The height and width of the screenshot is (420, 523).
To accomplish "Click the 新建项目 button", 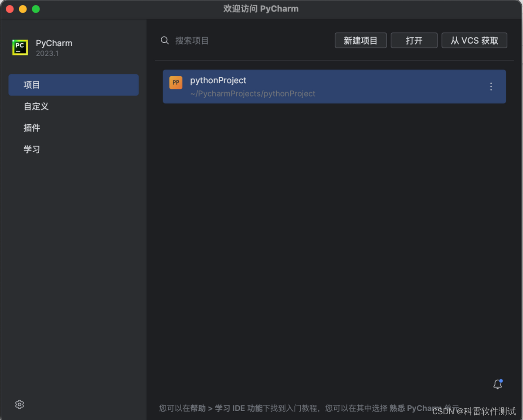I will click(x=360, y=41).
